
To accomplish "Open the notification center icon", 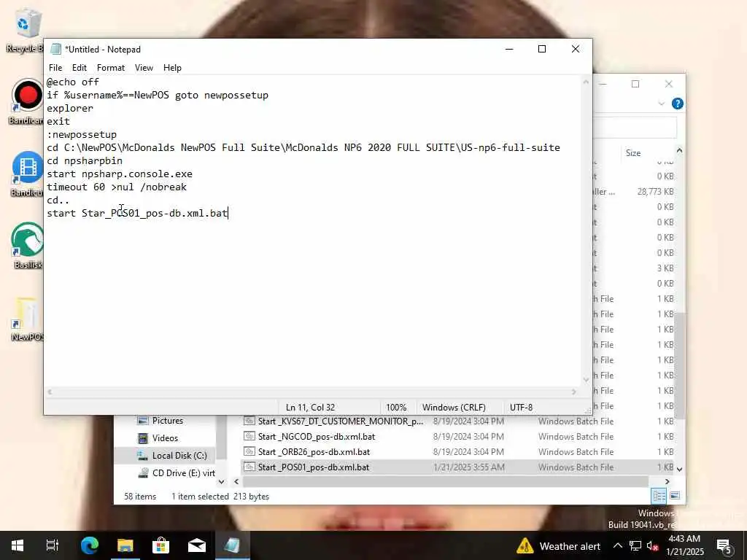I will [724, 547].
